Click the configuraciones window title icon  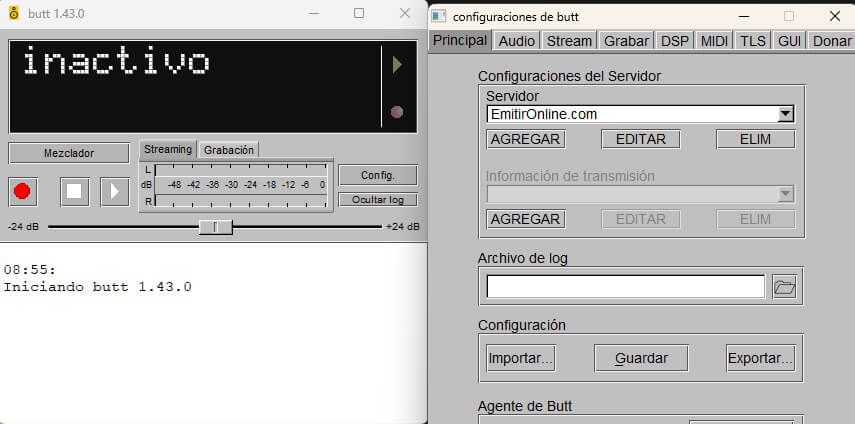pyautogui.click(x=439, y=16)
